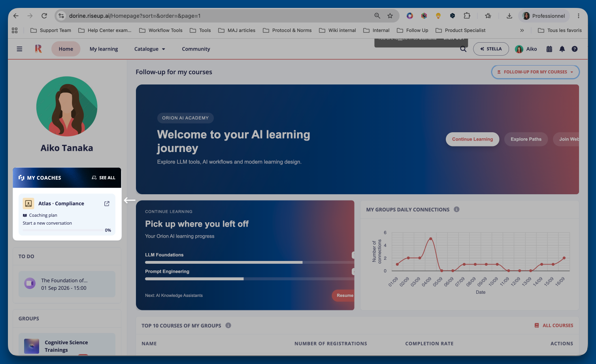
Task: Open Atlas Compliance external link icon
Action: coord(107,204)
